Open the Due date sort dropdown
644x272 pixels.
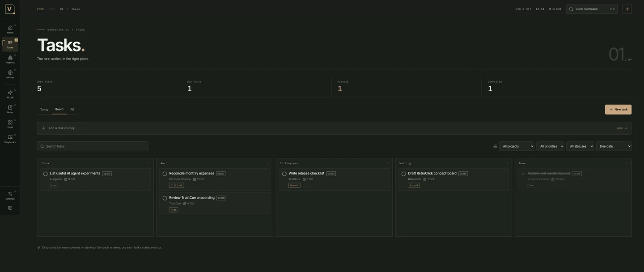614,146
